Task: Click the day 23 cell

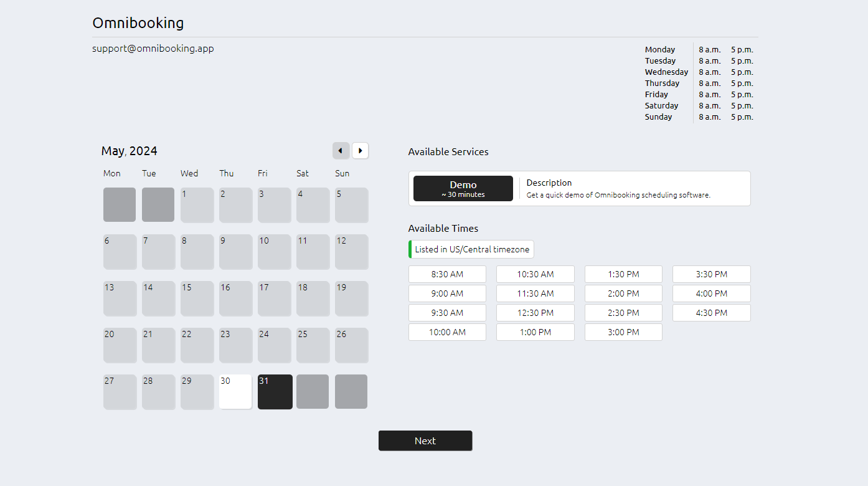Action: [x=235, y=345]
